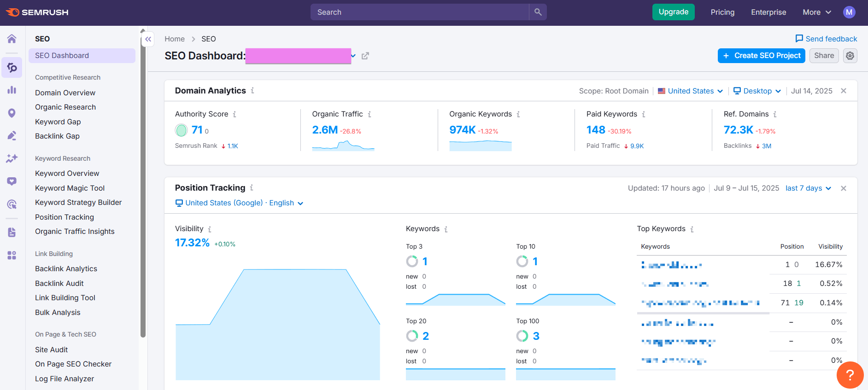Viewport: 868px width, 390px height.
Task: Open Link Building Tool in sidebar
Action: coord(65,297)
